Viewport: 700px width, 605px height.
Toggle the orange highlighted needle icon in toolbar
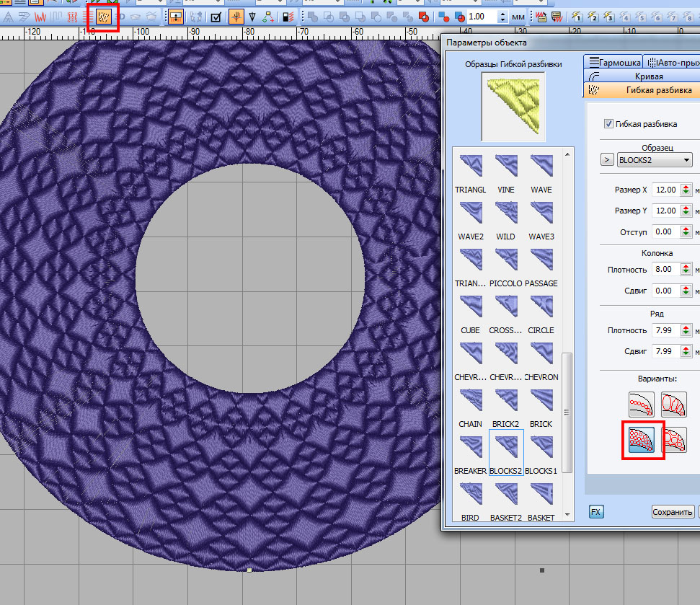point(236,17)
